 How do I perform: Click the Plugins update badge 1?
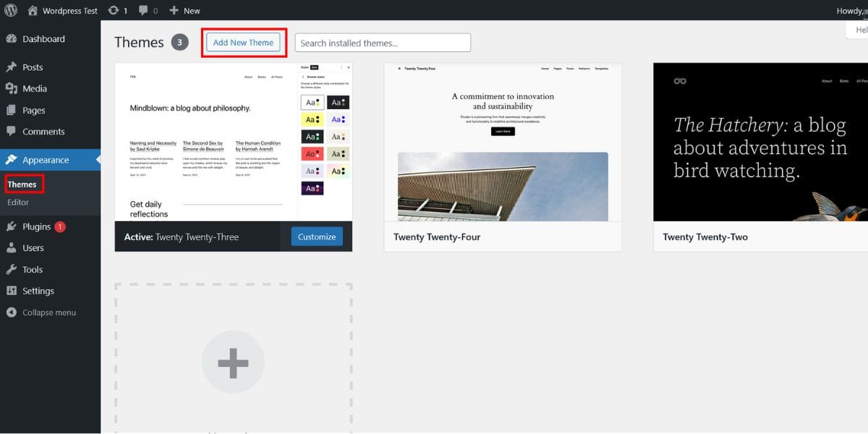point(59,226)
